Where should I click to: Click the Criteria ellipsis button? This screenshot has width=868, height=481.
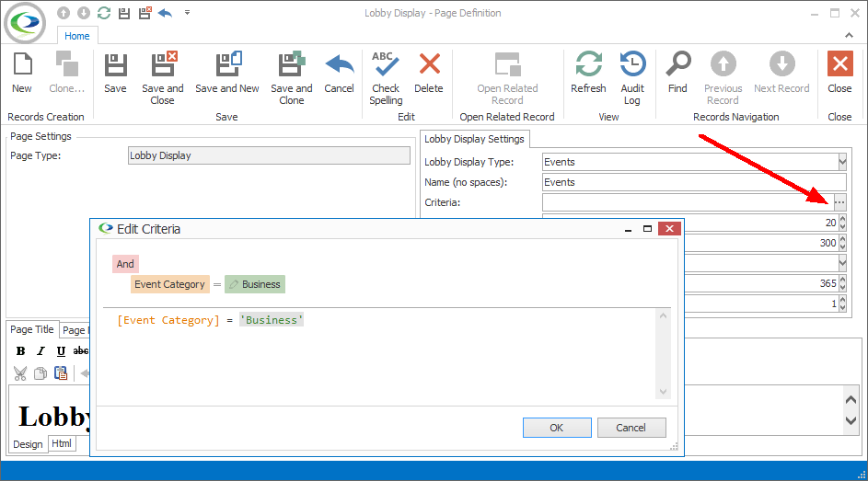[x=839, y=202]
